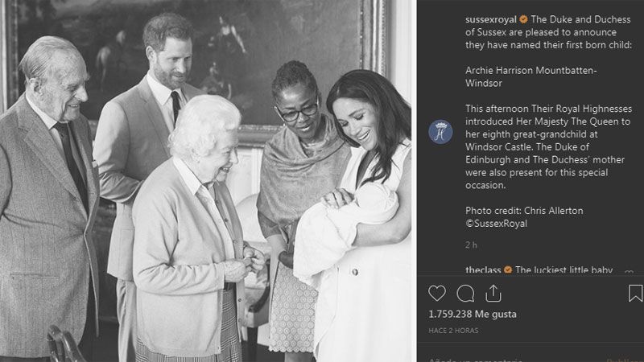
Task: Open comments via the speech bubble icon
Action: point(465,294)
